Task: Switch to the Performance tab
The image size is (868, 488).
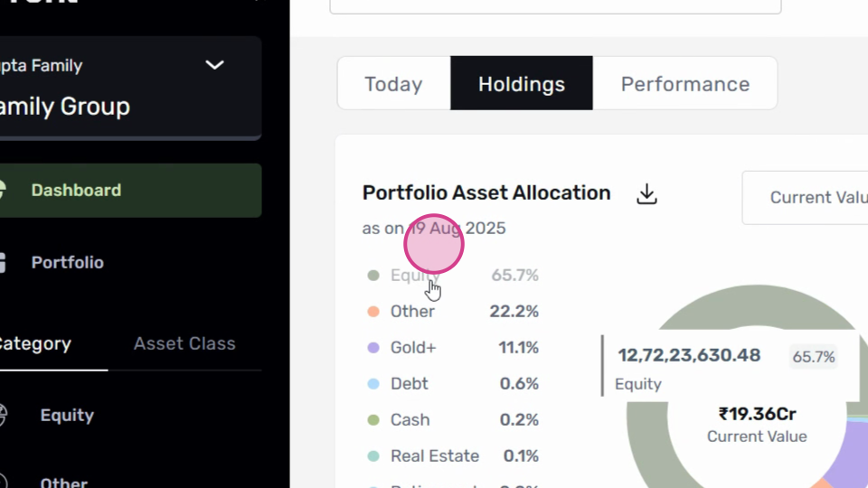Action: point(684,83)
